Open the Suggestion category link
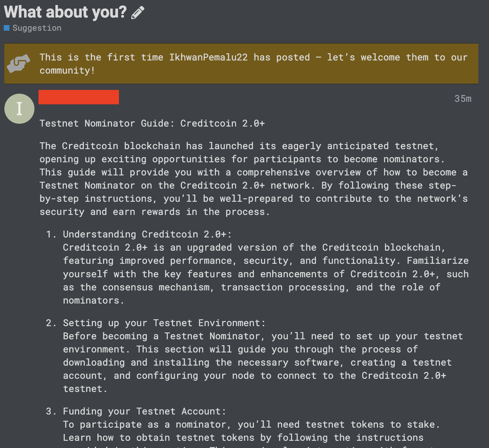This screenshot has height=448, width=489. (x=37, y=28)
